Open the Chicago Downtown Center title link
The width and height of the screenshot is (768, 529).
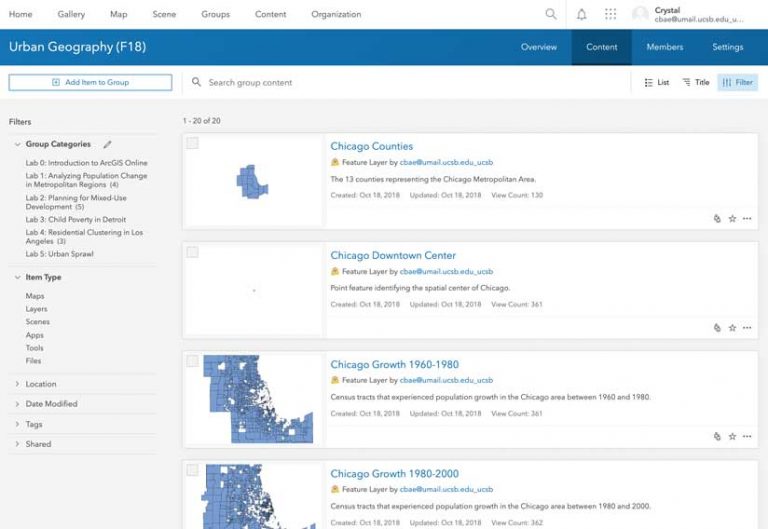coord(393,255)
